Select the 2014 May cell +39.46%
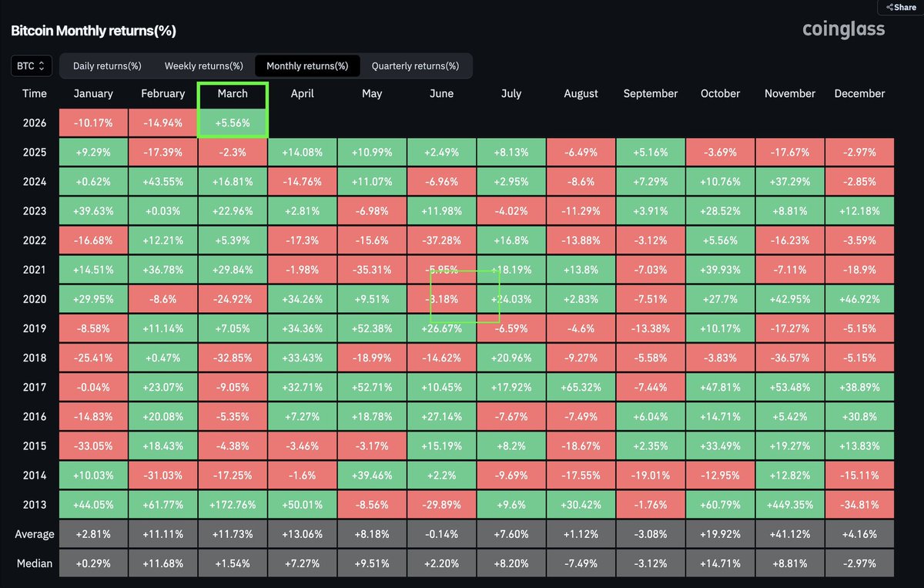The image size is (924, 588). 372,475
